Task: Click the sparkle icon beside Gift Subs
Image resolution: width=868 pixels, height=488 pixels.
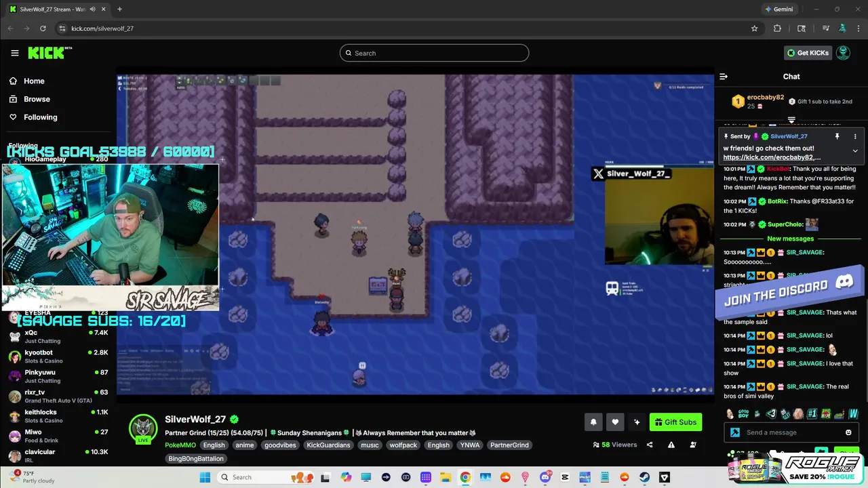Action: point(637,422)
